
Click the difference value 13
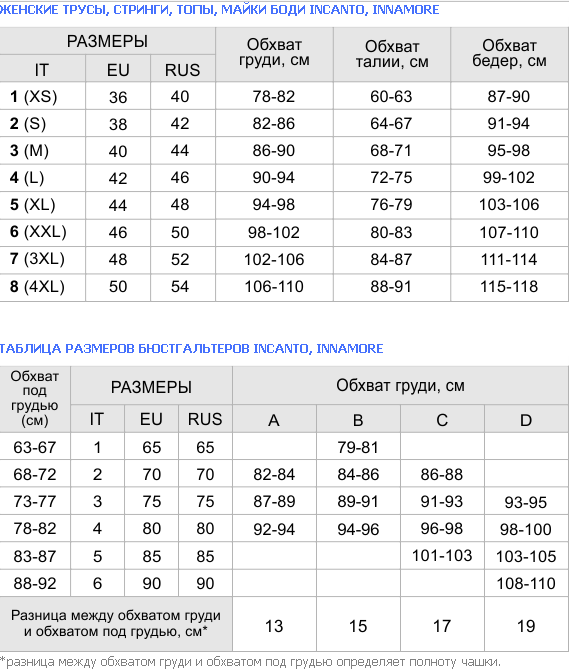(x=274, y=626)
